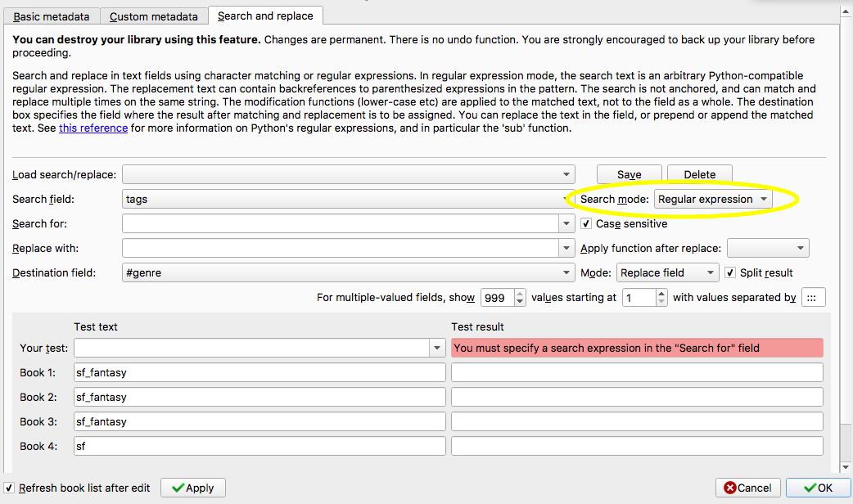Screen dimensions: 853x504
Task: Expand the Load search/replace combo box
Action: click(x=348, y=174)
